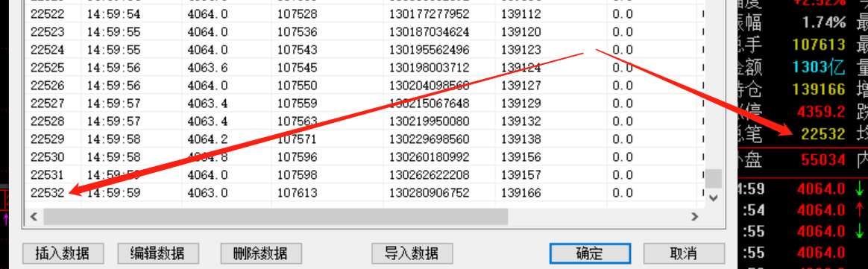
Task: Click amount cell 130262622208
Action: coord(430,174)
